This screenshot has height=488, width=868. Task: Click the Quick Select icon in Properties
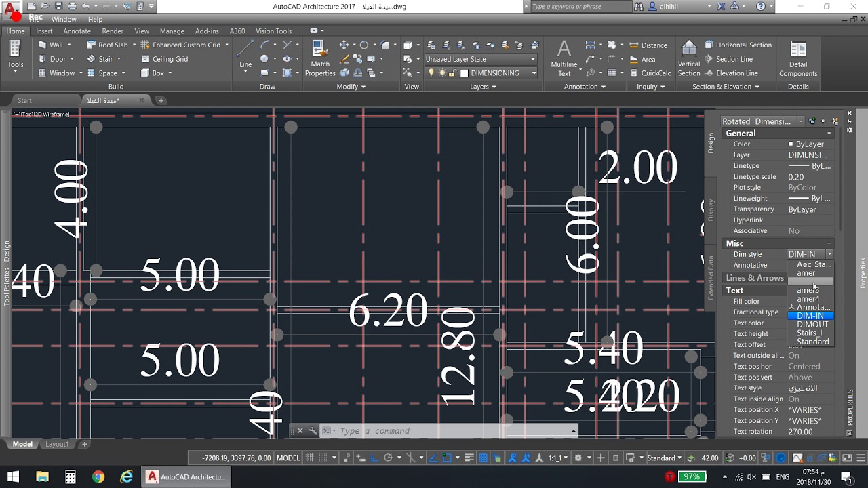pyautogui.click(x=835, y=121)
